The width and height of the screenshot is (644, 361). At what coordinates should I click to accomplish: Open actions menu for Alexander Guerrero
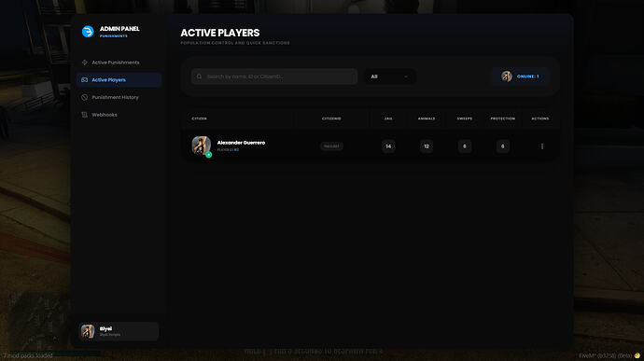[542, 146]
